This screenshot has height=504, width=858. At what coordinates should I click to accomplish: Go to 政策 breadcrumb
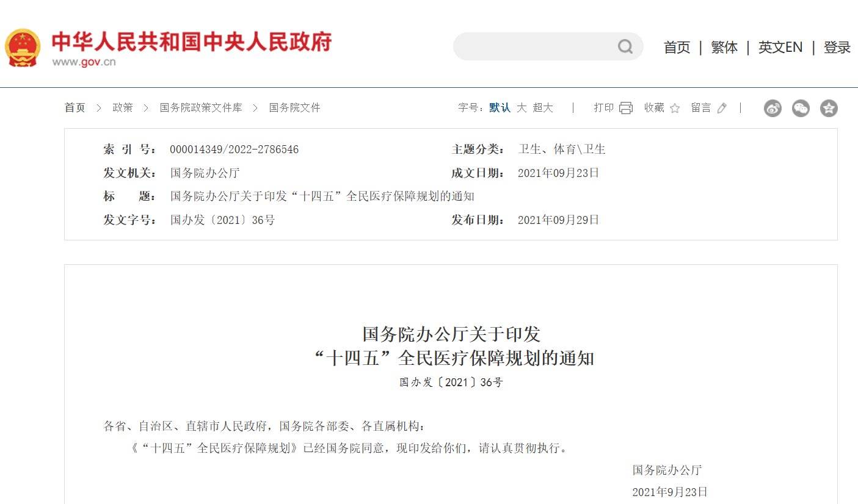click(122, 108)
